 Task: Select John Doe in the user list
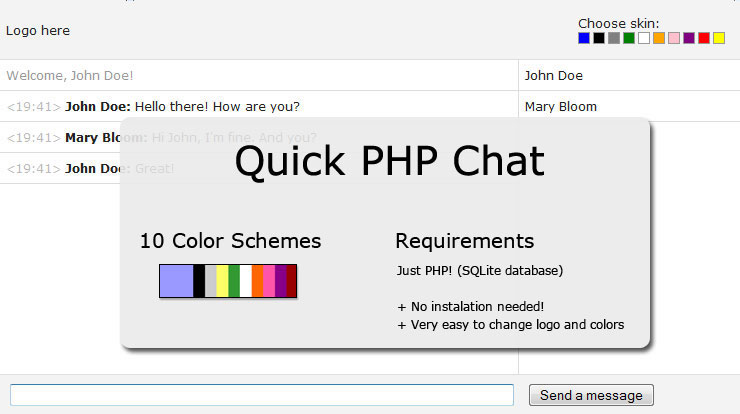[x=554, y=76]
